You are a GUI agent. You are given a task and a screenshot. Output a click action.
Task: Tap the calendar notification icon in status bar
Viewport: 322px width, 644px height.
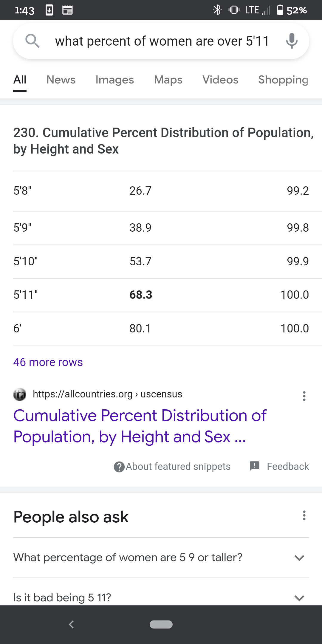click(x=67, y=10)
